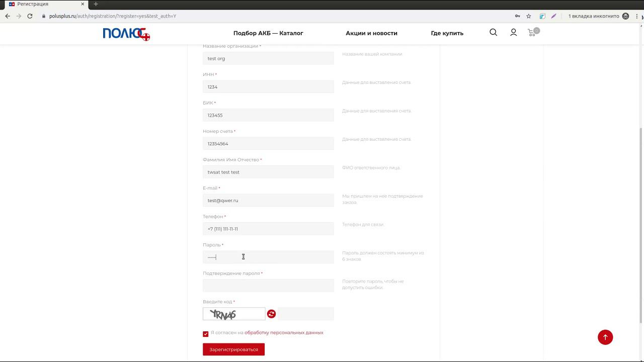
Task: Click the purple pen extension icon
Action: click(x=553, y=16)
